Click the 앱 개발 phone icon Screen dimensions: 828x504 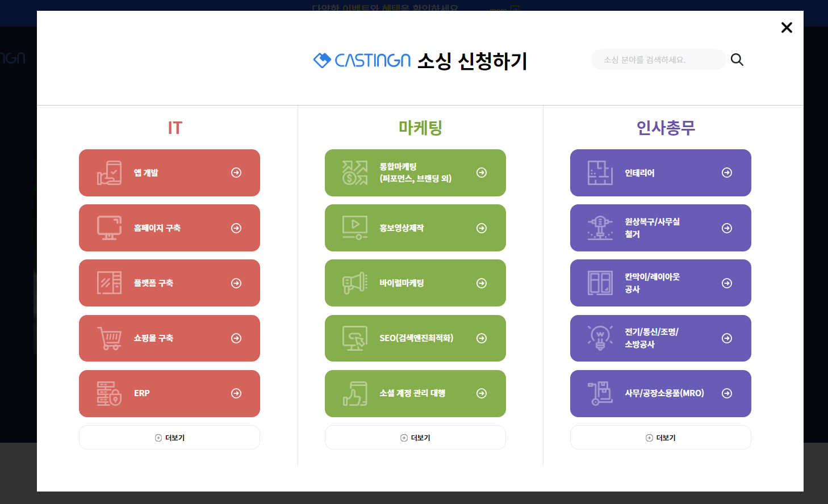tap(109, 173)
